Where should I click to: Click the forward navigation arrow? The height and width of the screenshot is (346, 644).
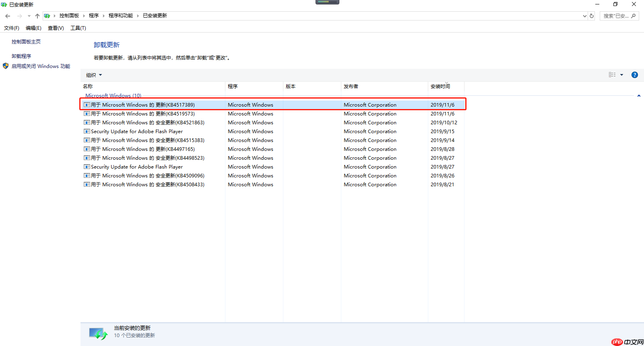pyautogui.click(x=19, y=16)
